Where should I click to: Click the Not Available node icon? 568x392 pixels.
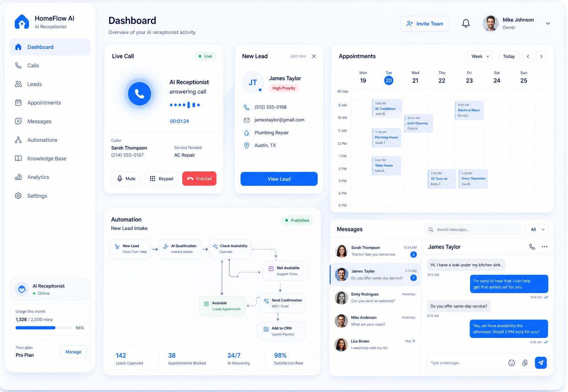click(x=271, y=269)
